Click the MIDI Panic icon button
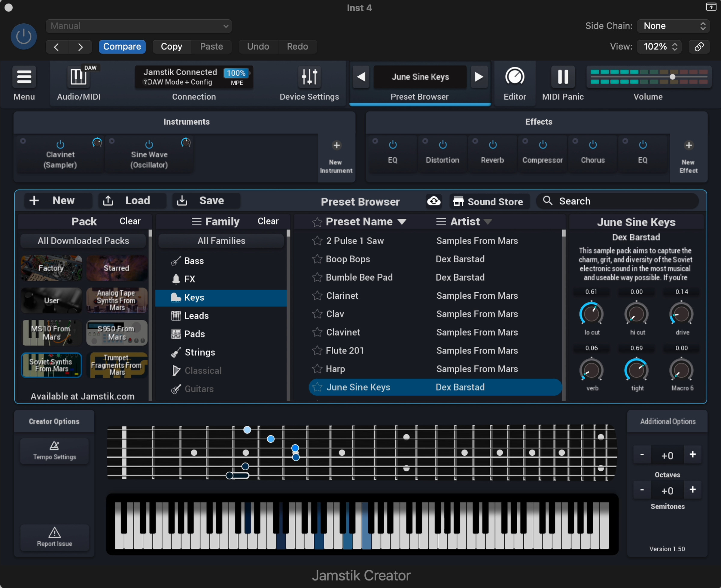 (x=562, y=77)
